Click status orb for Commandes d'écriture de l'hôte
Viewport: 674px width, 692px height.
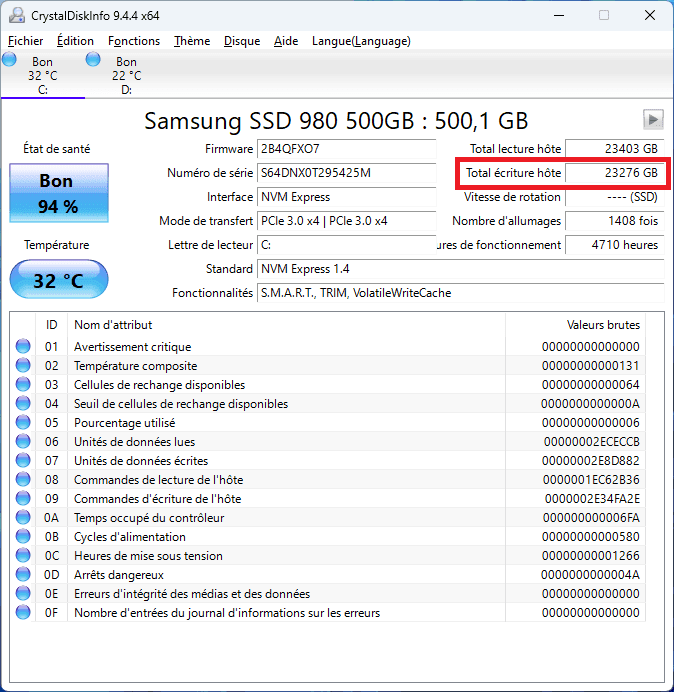pyautogui.click(x=23, y=498)
